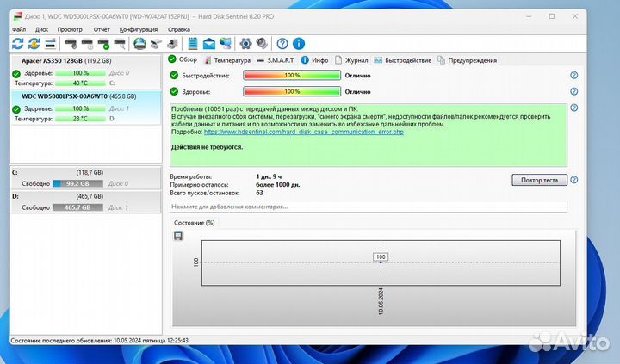Screen dimensions: 620x364
Task: Open the Отчёт menu
Action: [x=102, y=29]
